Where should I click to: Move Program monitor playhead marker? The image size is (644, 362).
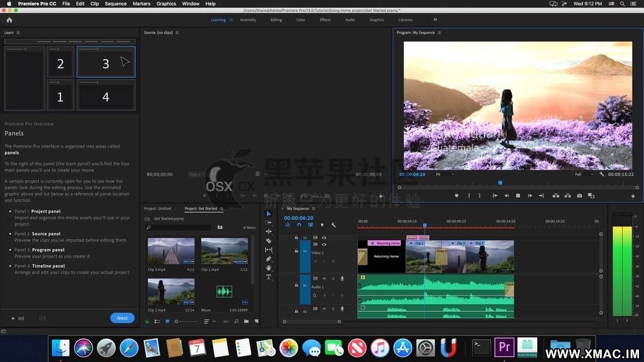(x=500, y=183)
